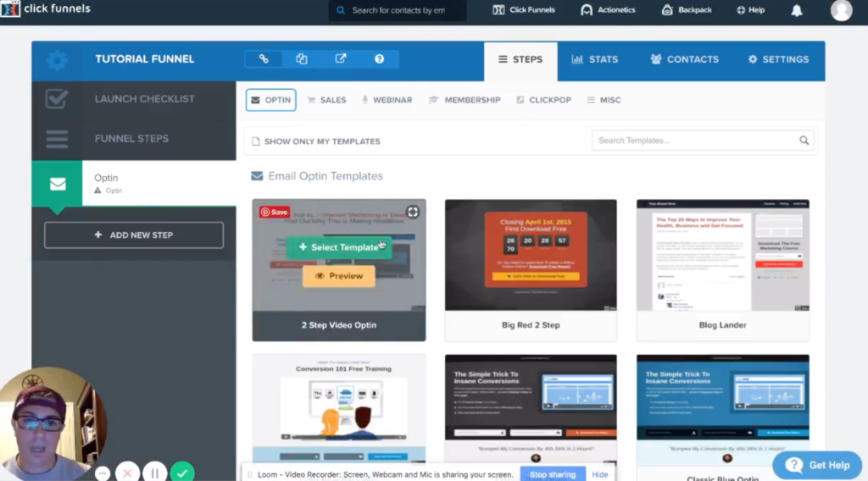Click the funnel link chain icon
This screenshot has width=868, height=481.
(264, 58)
